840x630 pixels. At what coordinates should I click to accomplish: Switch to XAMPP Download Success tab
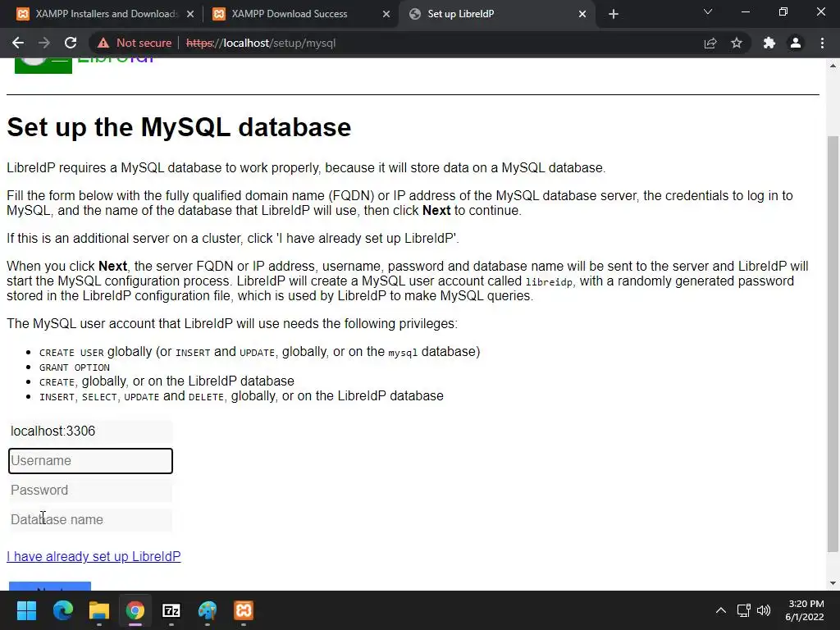pyautogui.click(x=300, y=14)
